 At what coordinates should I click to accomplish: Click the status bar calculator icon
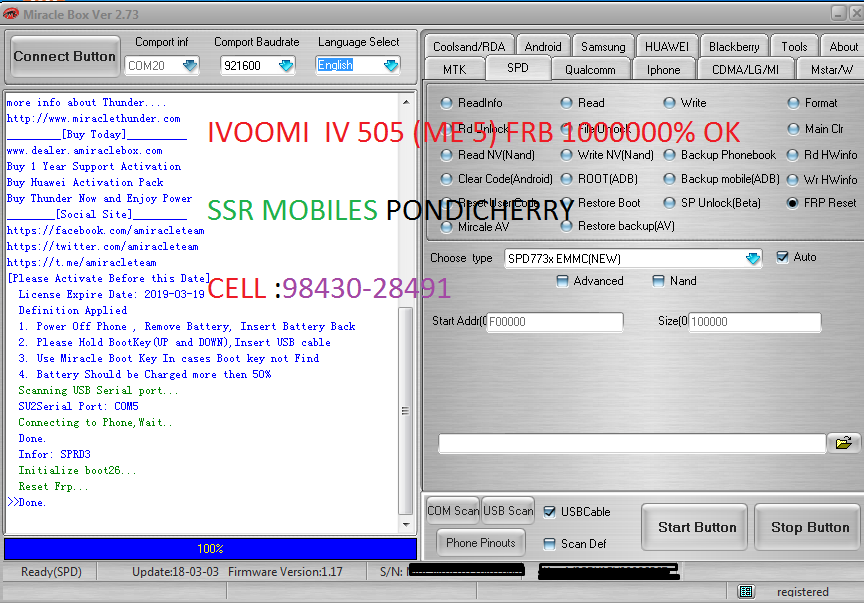(746, 591)
